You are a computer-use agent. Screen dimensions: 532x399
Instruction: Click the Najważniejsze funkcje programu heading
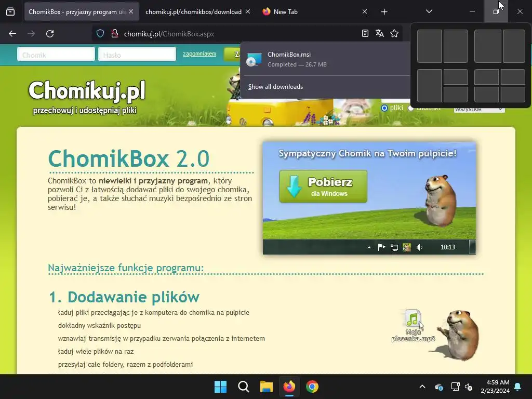pyautogui.click(x=126, y=268)
